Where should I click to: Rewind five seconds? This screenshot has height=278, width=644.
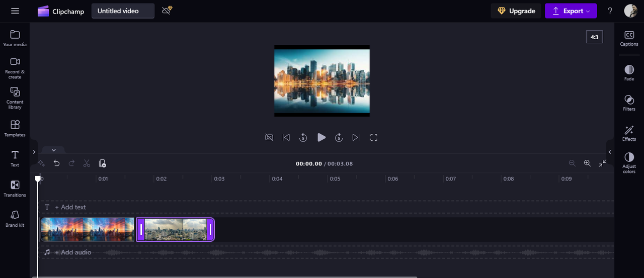coord(303,137)
